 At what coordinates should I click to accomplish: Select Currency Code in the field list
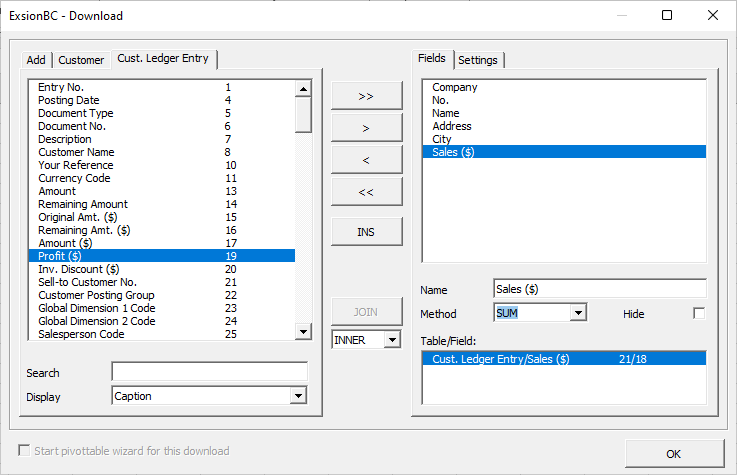[x=161, y=178]
